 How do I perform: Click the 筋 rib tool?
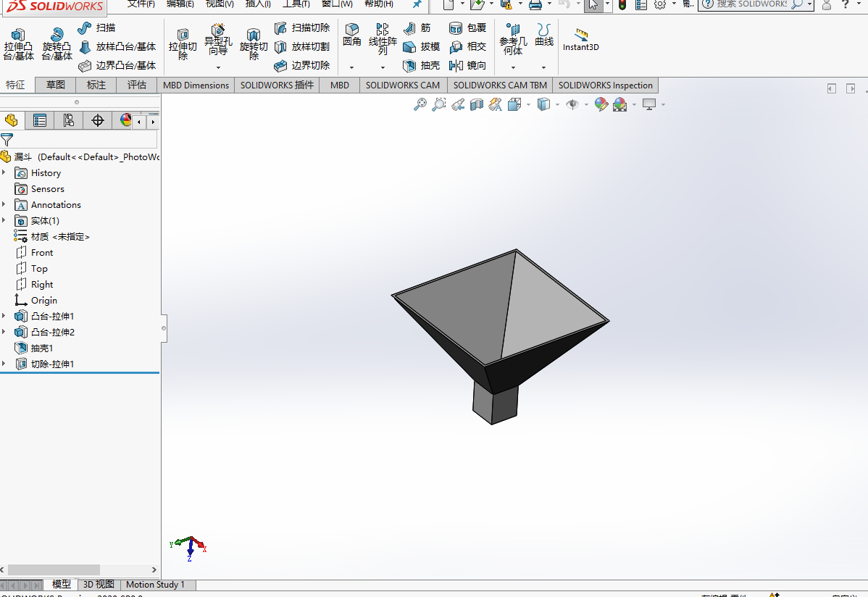(417, 28)
